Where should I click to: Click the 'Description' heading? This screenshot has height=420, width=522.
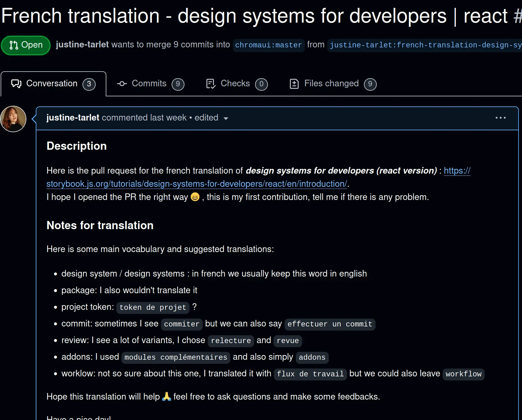(x=77, y=146)
